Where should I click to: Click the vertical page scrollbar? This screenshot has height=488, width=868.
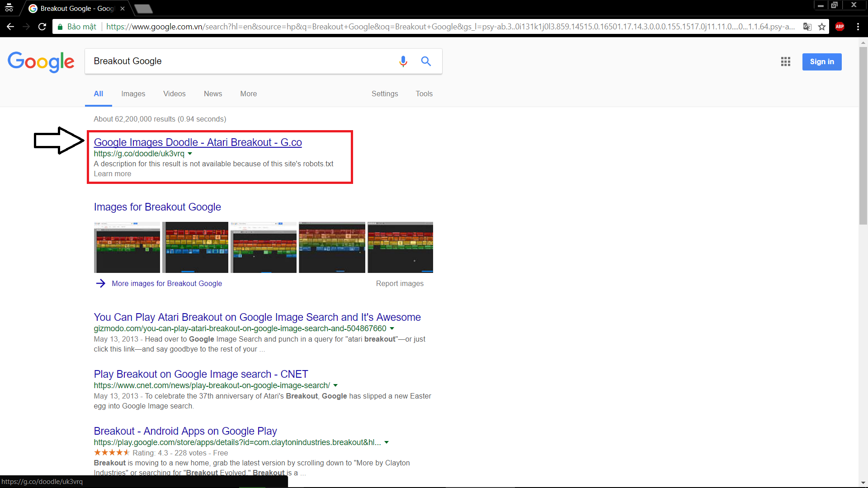[863, 136]
